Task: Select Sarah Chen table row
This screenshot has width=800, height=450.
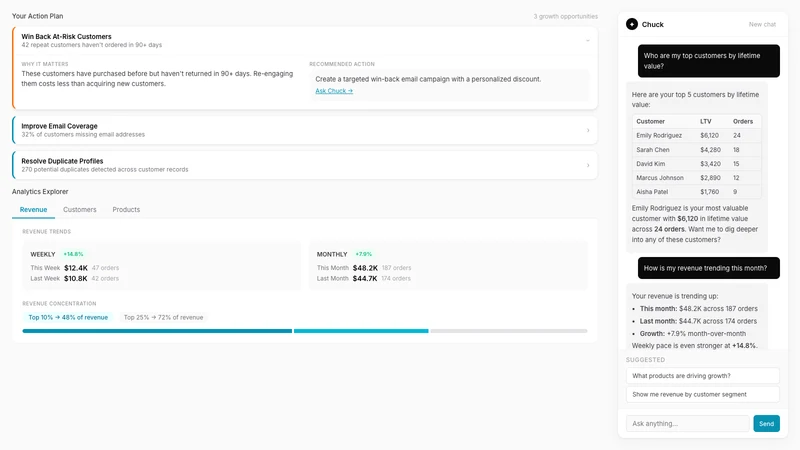Action: coord(696,150)
